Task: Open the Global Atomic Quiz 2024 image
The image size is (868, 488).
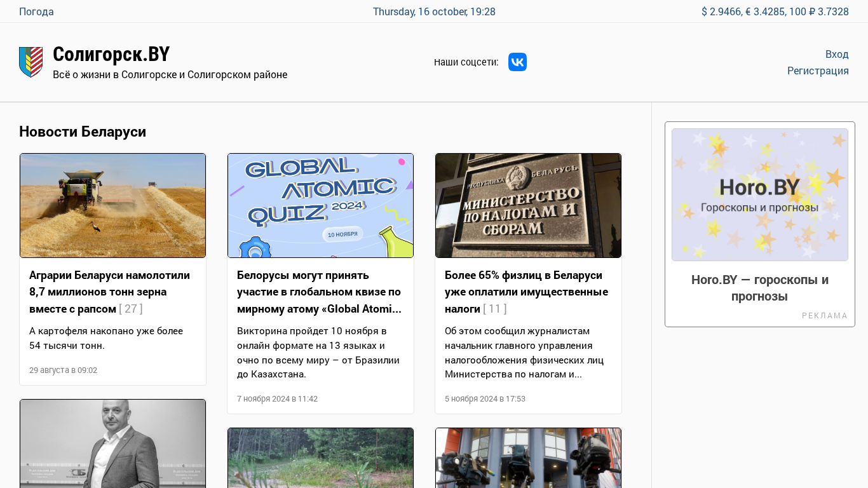Action: pos(320,205)
